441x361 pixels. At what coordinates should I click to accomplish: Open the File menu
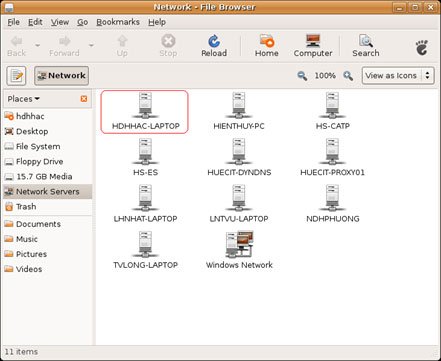pyautogui.click(x=14, y=22)
